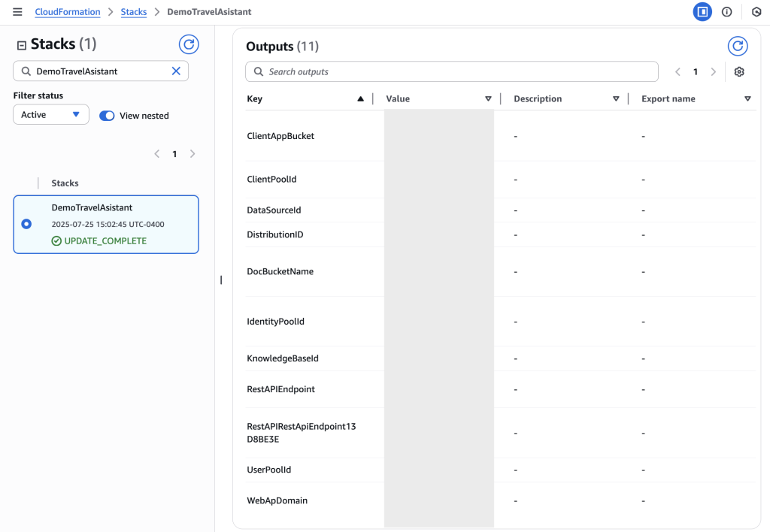Open the Filter status Active dropdown

(51, 114)
